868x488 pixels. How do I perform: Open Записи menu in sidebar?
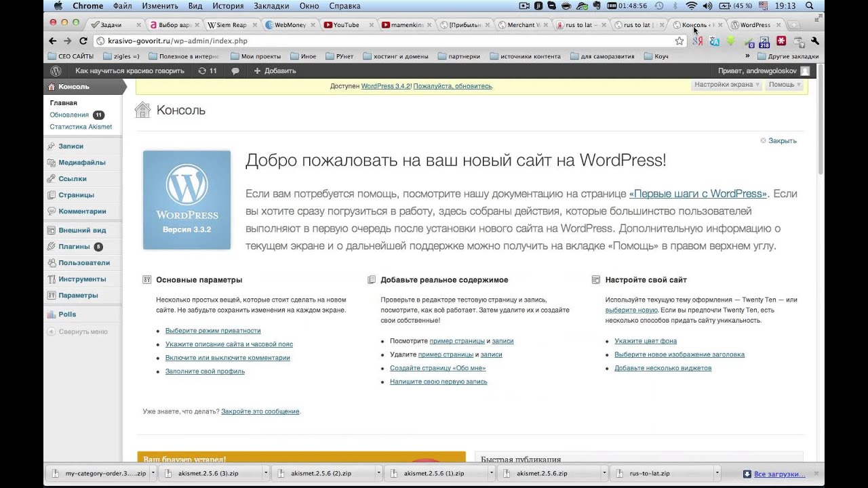tap(83, 146)
